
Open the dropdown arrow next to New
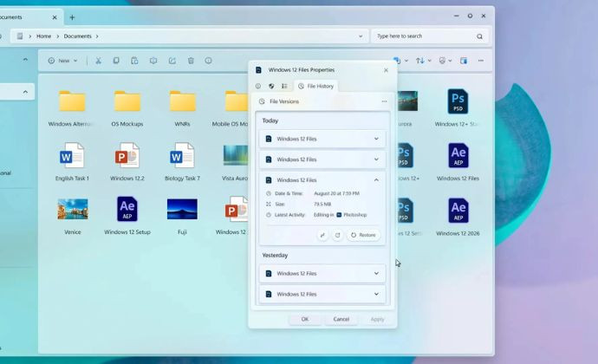click(x=75, y=61)
